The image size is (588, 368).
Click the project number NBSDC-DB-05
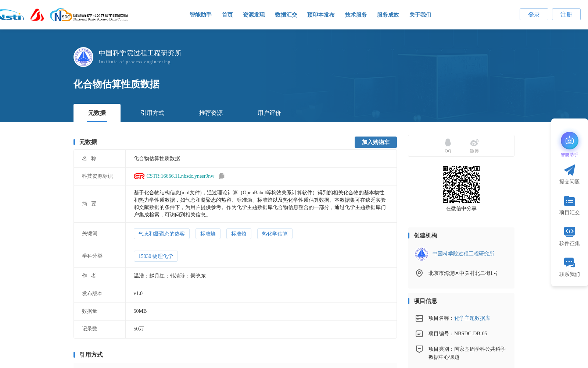[x=470, y=334]
